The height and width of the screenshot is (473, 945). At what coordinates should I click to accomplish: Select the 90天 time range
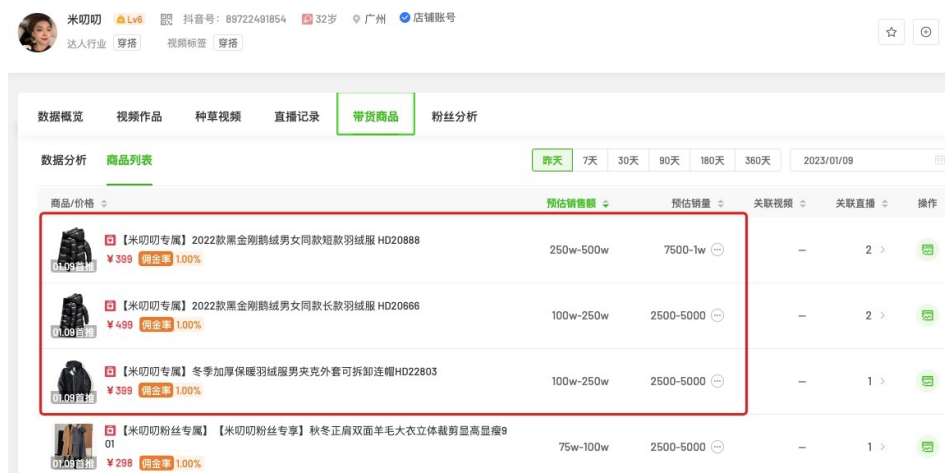point(669,161)
